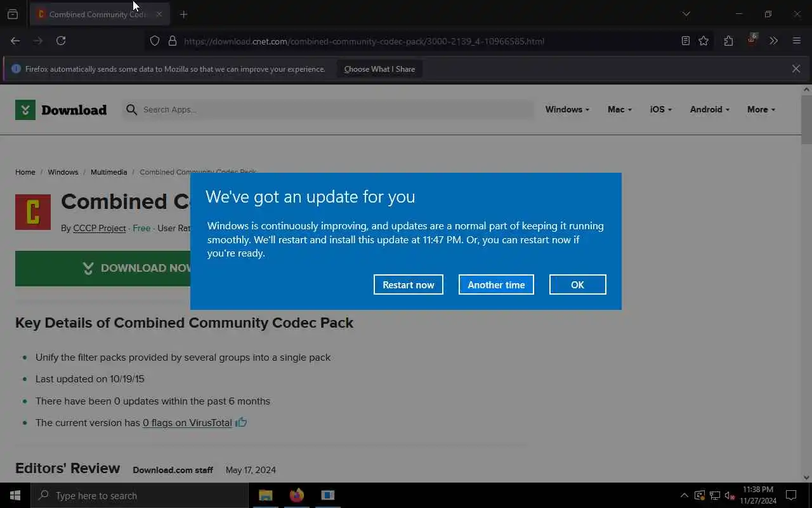Expand the More menu

tap(761, 109)
